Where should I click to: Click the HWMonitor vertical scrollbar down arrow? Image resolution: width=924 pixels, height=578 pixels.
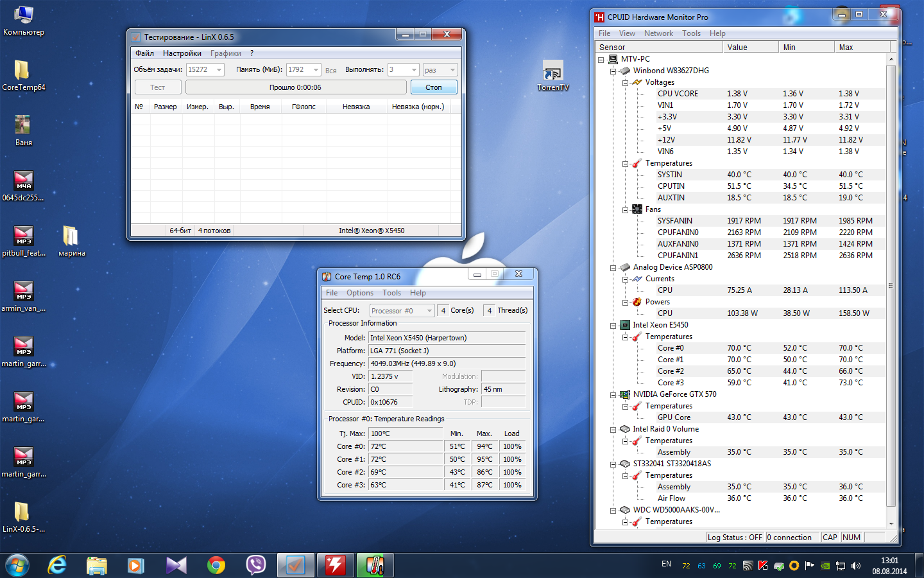point(891,523)
